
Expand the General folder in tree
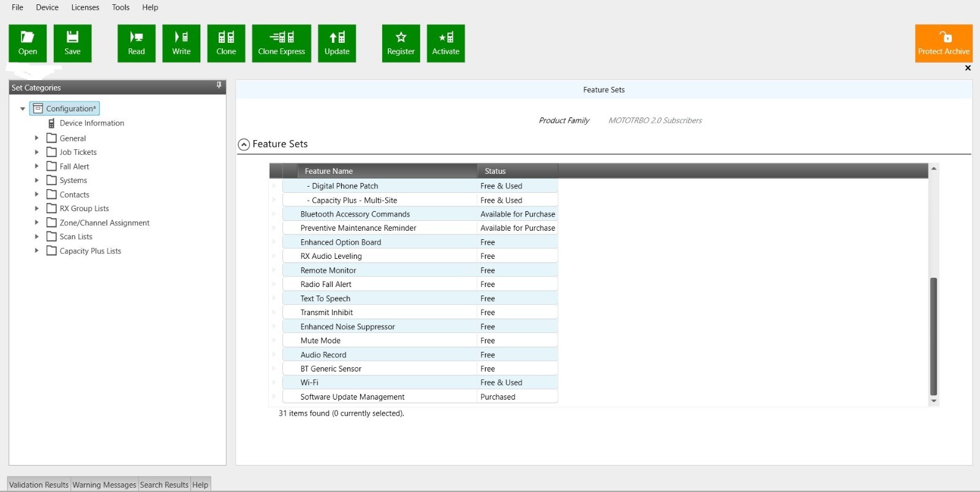pos(37,138)
